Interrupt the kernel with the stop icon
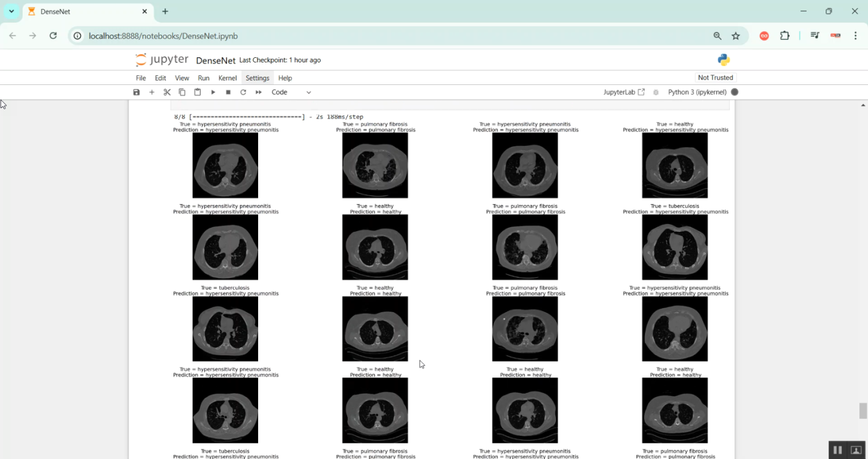Screen dimensions: 868x459 pyautogui.click(x=228, y=92)
